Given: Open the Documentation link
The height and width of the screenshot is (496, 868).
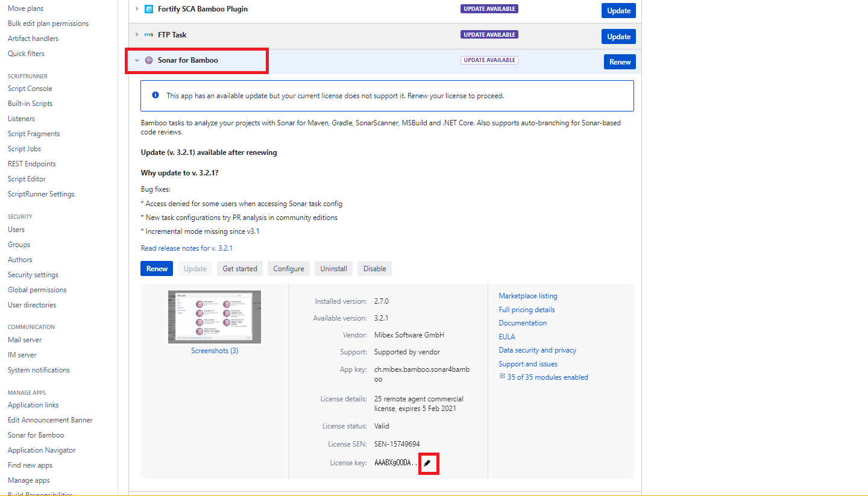Looking at the screenshot, I should point(523,323).
